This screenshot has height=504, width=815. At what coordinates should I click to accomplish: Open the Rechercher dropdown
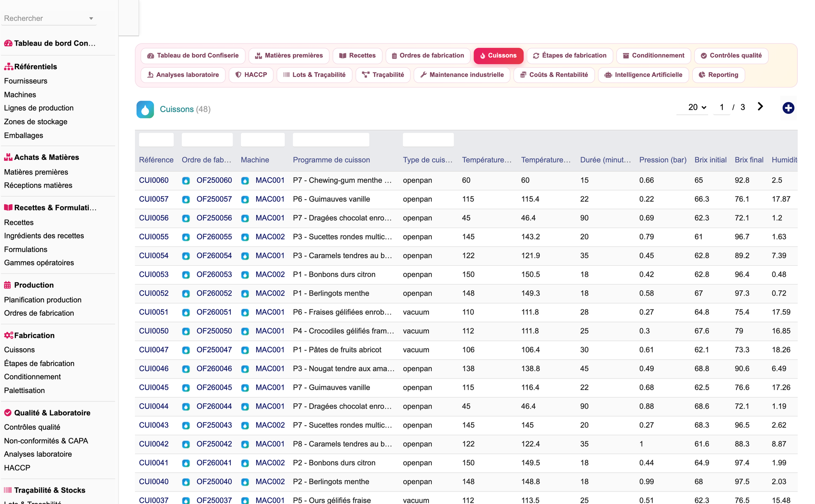click(x=49, y=18)
